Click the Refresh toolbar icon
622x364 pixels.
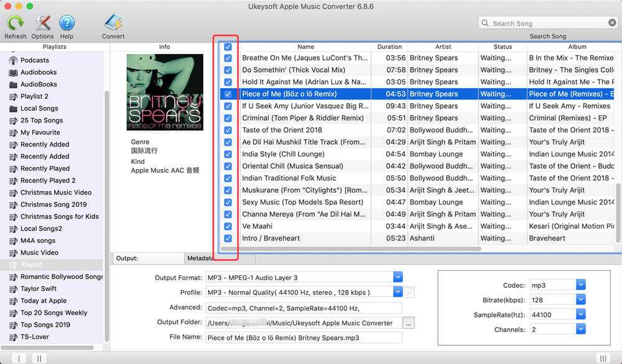[16, 24]
